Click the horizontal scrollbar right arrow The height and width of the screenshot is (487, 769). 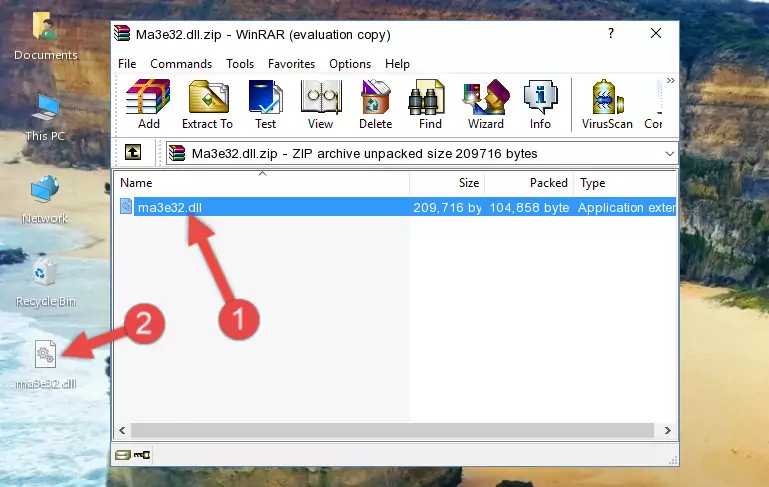[667, 431]
